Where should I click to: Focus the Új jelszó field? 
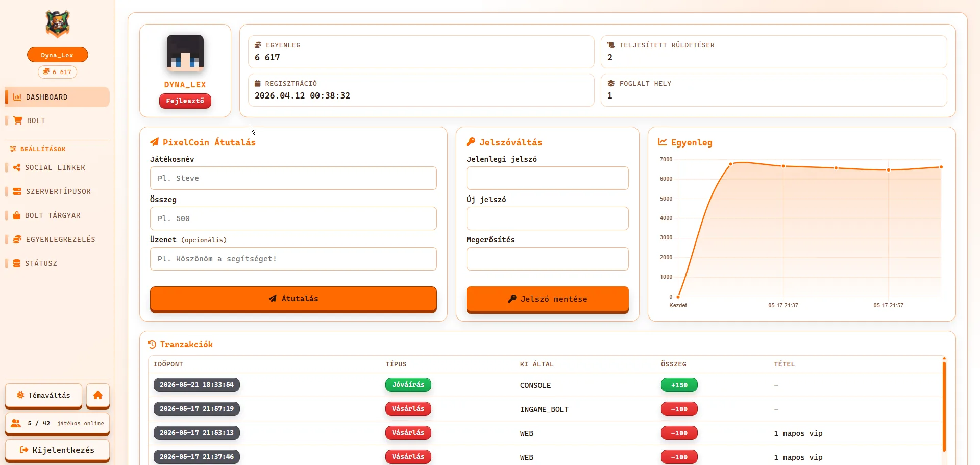pos(548,218)
